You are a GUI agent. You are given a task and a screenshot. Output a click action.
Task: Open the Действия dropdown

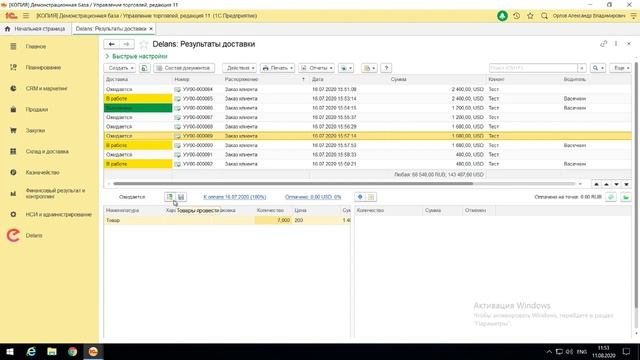(x=240, y=68)
